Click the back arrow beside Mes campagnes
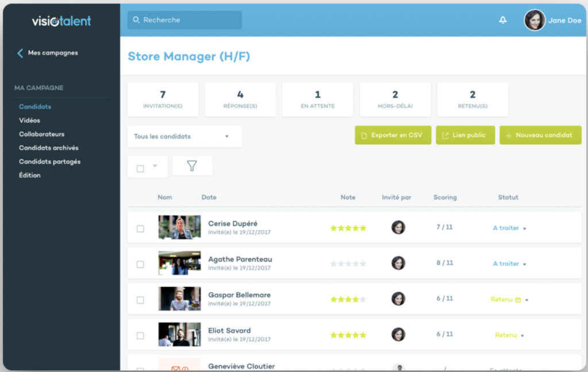Screen dimensions: 588x372 click(x=20, y=53)
